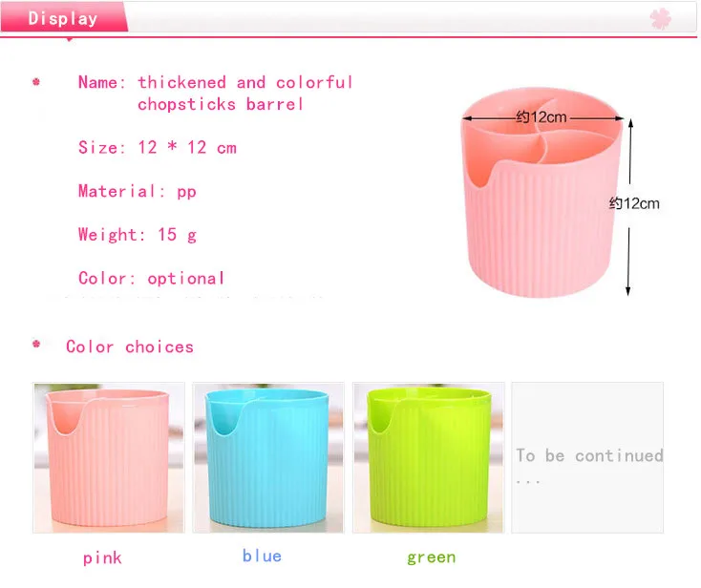
Task: Click the pink color label
Action: tap(102, 558)
